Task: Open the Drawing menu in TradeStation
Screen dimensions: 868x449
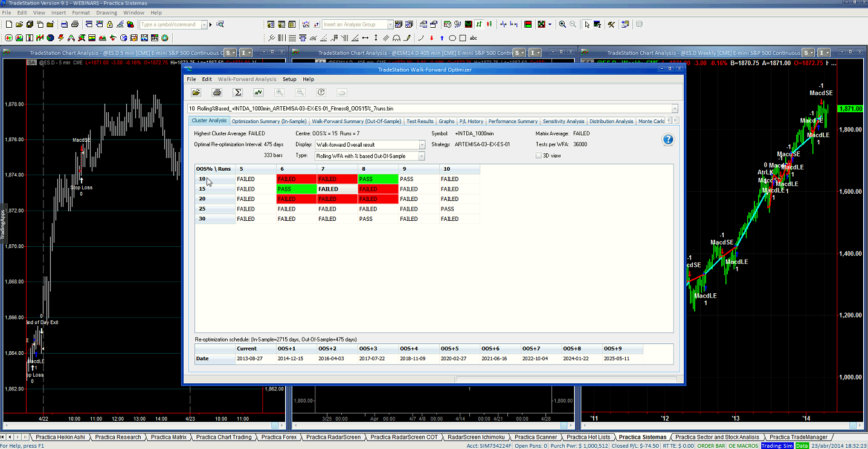Action: tap(107, 12)
